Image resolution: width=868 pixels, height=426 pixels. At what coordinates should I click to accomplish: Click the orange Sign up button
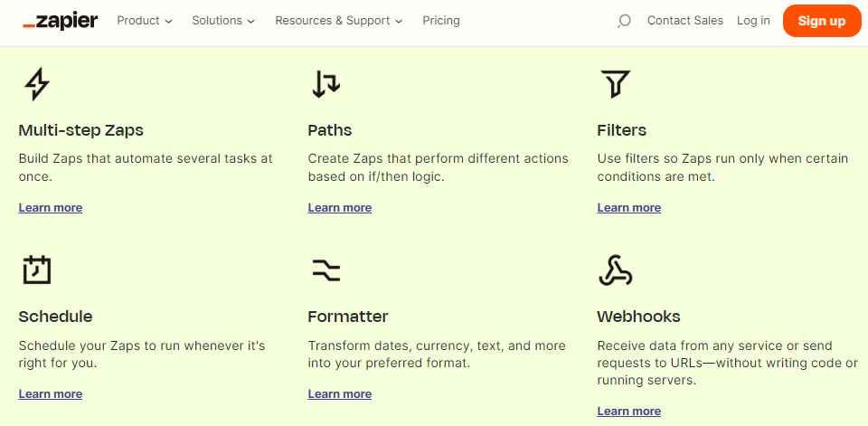pyautogui.click(x=822, y=21)
